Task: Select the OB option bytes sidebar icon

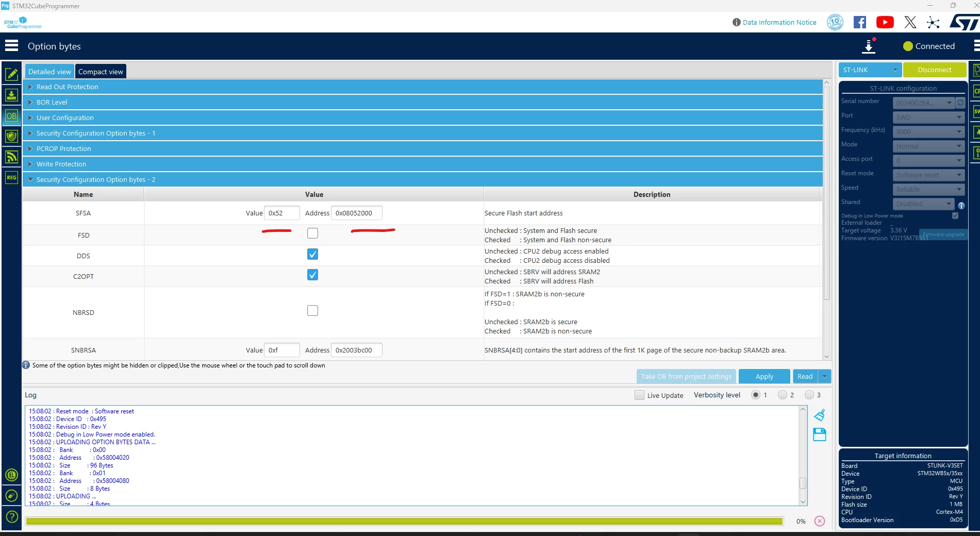Action: pyautogui.click(x=11, y=116)
